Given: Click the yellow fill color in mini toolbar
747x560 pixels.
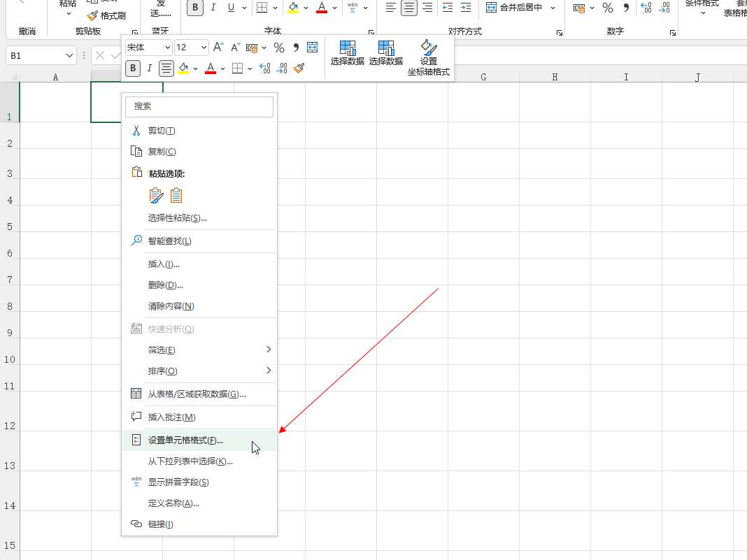Looking at the screenshot, I should pos(183,68).
